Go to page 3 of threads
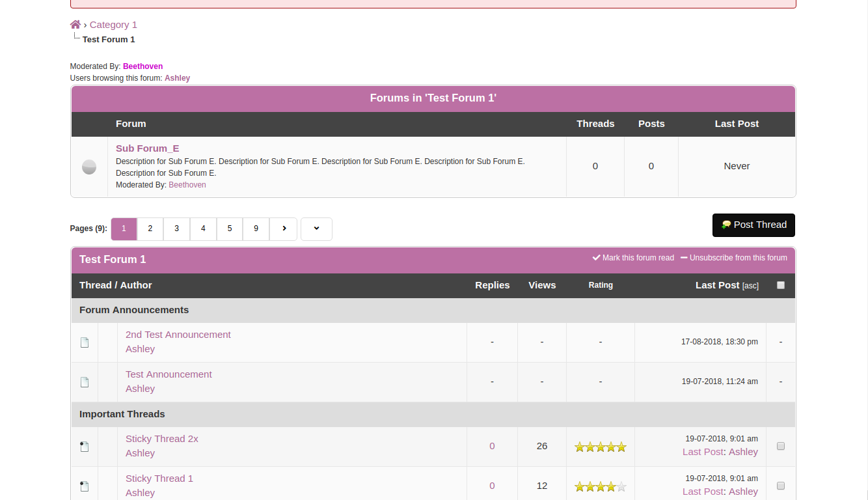The width and height of the screenshot is (868, 500). pos(176,229)
